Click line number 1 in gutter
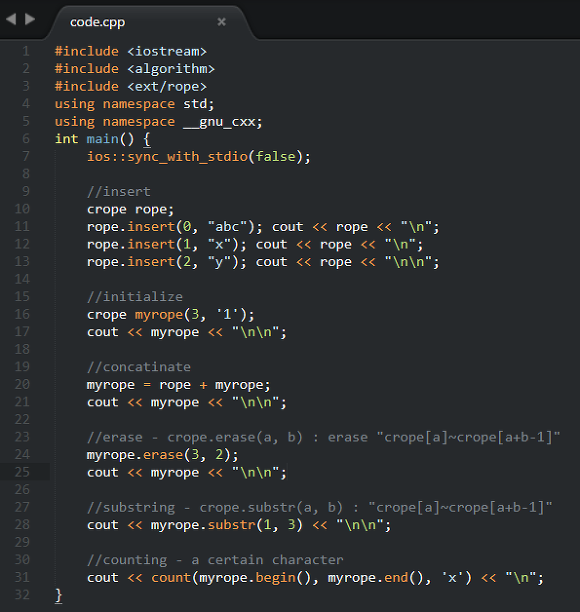The width and height of the screenshot is (580, 612). pyautogui.click(x=26, y=51)
